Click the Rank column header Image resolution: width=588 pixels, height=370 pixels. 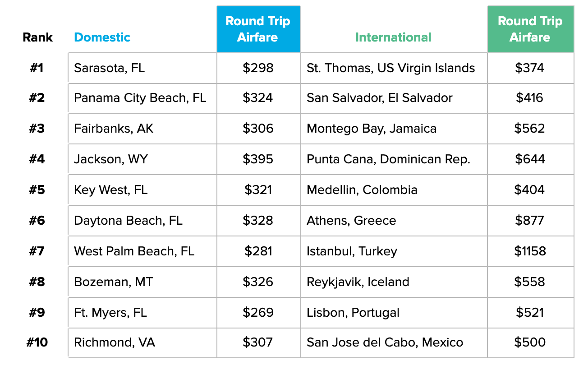[x=37, y=37]
